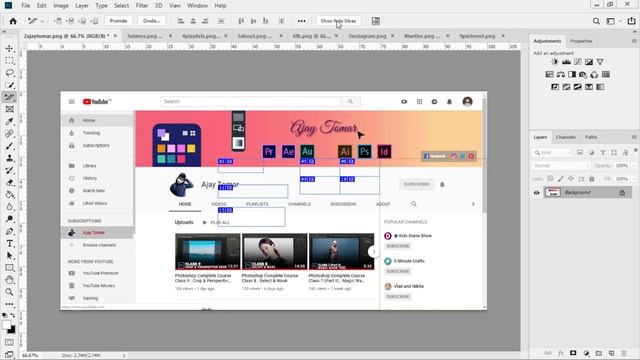
Task: Toggle pixel layer filter in Layers panel
Action: click(580, 153)
